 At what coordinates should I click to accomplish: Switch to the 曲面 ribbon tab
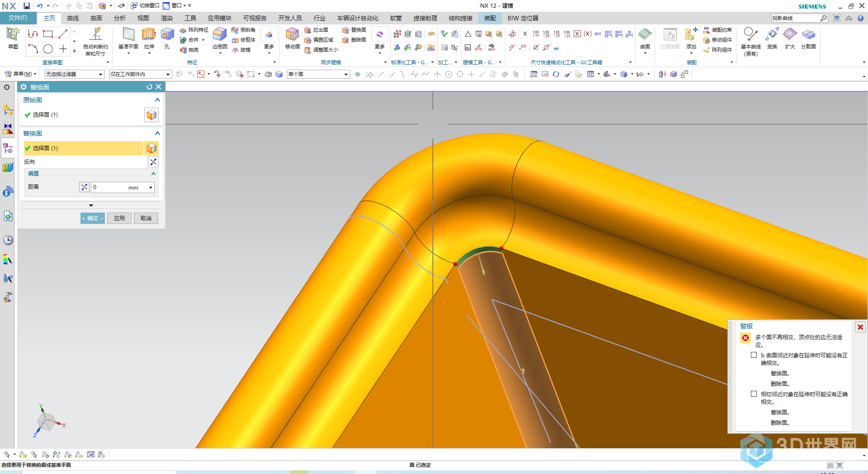pyautogui.click(x=96, y=18)
